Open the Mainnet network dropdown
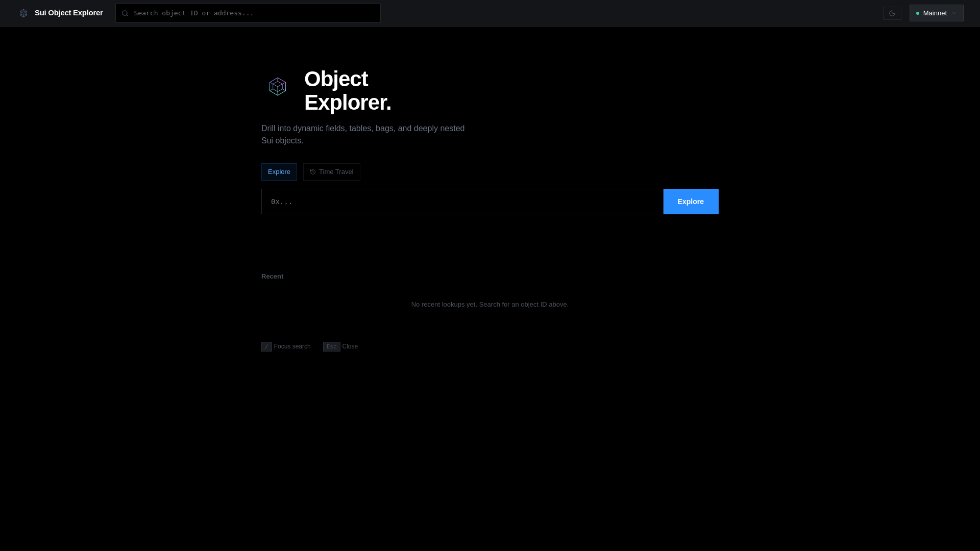 tap(936, 13)
